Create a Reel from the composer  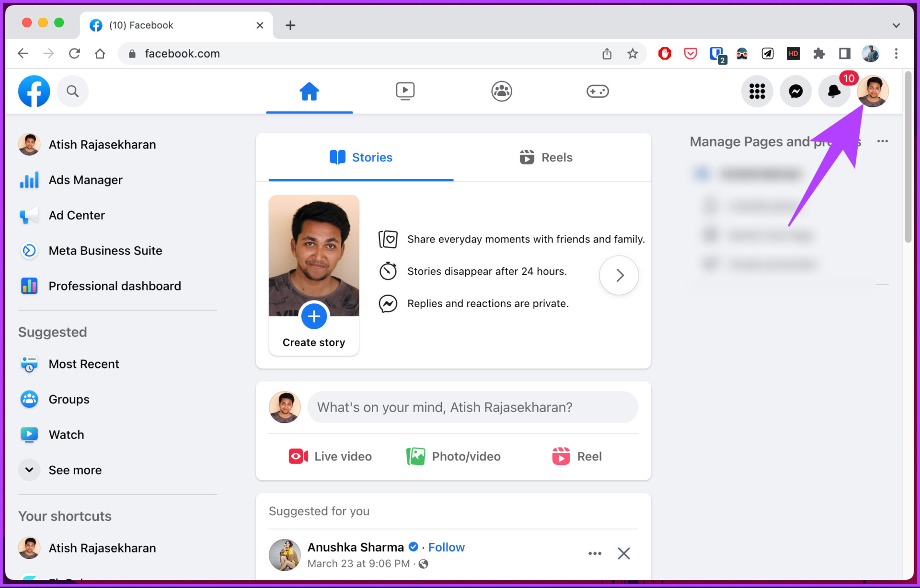[576, 456]
